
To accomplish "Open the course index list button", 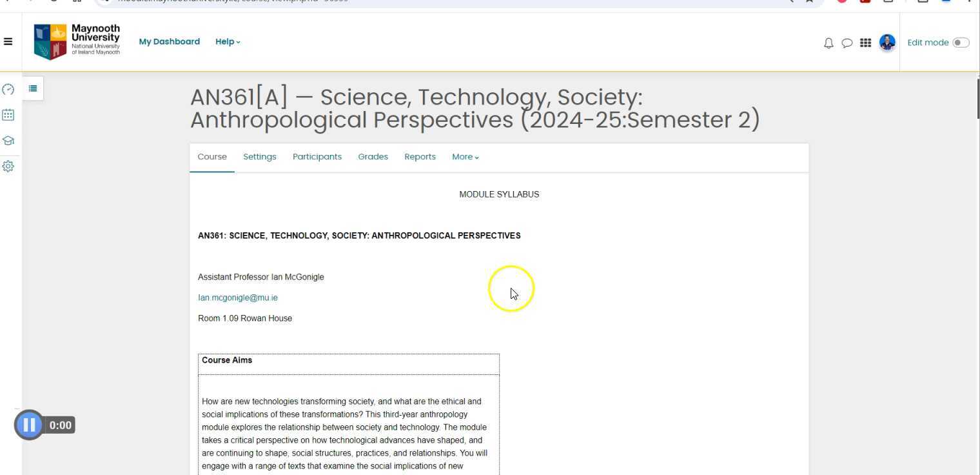I will 33,88.
